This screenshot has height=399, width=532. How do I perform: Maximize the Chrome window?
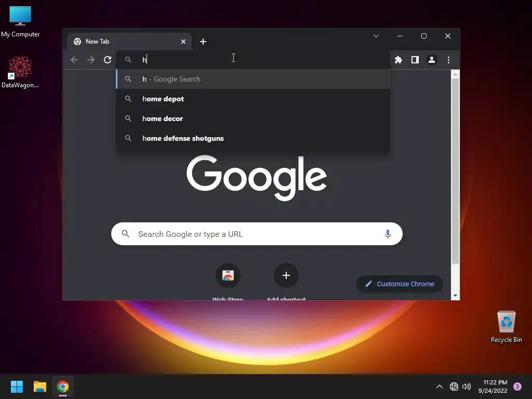[x=424, y=36]
